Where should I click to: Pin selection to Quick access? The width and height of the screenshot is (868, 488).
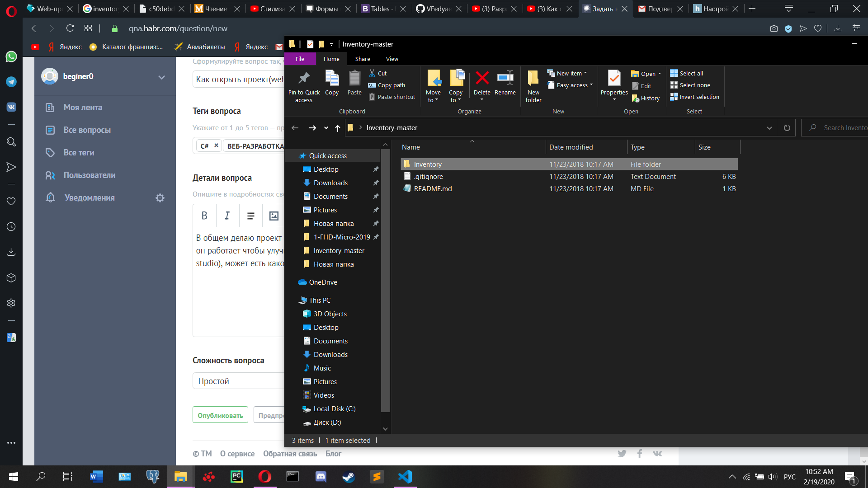pyautogui.click(x=304, y=87)
